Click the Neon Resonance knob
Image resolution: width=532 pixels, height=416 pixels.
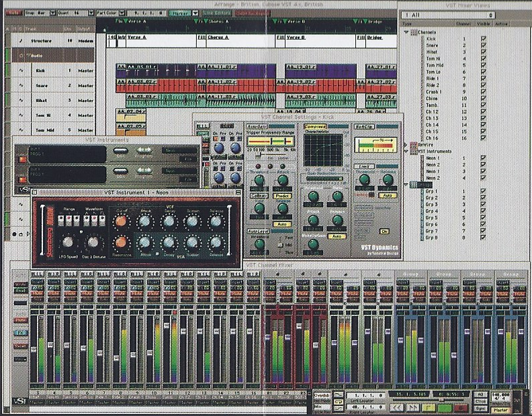[x=121, y=242]
